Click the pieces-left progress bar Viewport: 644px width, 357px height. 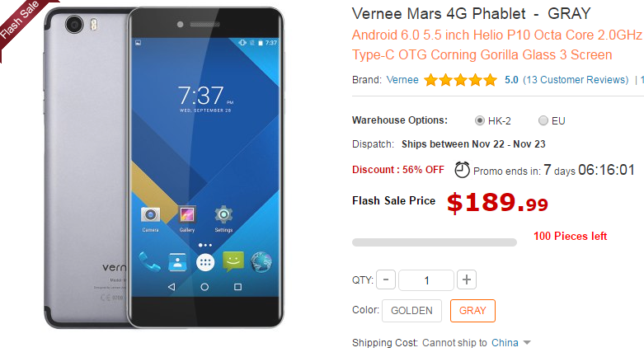click(x=434, y=242)
